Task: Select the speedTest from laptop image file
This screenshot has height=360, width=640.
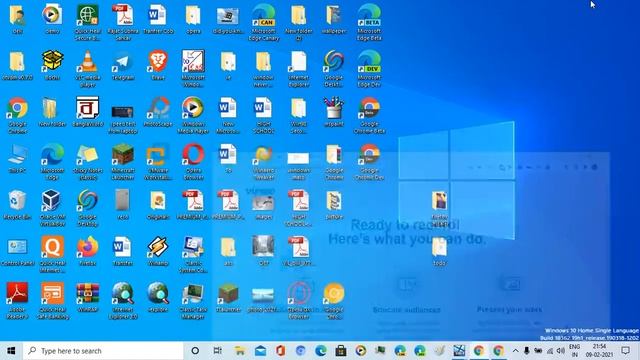Action: coord(122,118)
